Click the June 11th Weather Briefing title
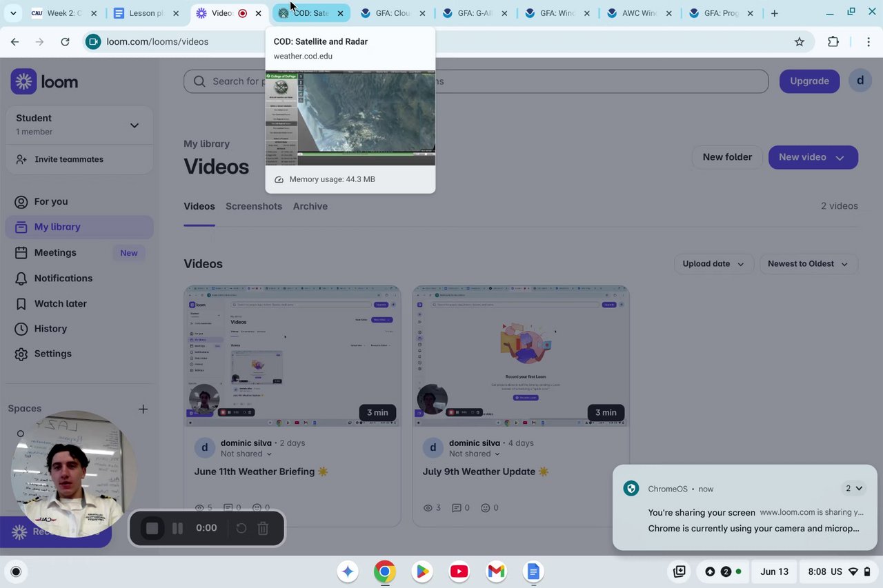The image size is (883, 588). pos(261,472)
